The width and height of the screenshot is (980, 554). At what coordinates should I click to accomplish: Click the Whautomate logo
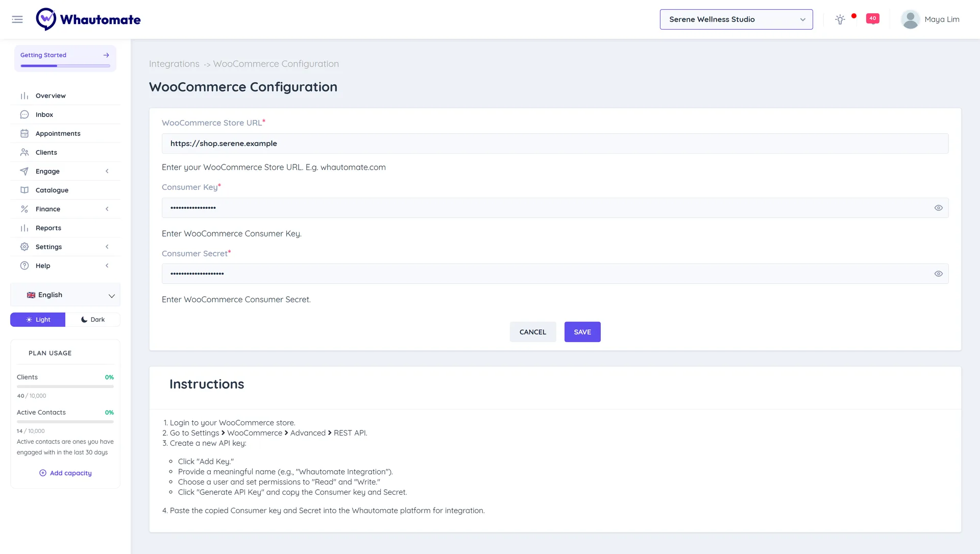click(x=88, y=19)
